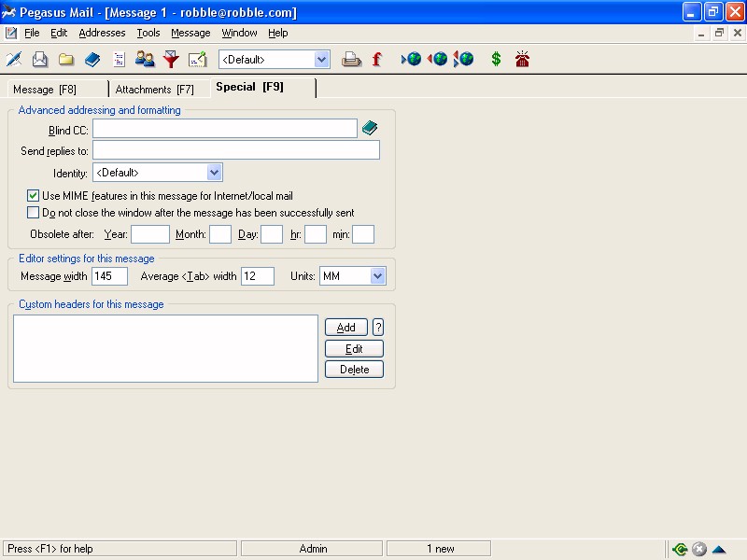747x560 pixels.
Task: Click the 'Send replies to' field
Action: click(x=236, y=150)
